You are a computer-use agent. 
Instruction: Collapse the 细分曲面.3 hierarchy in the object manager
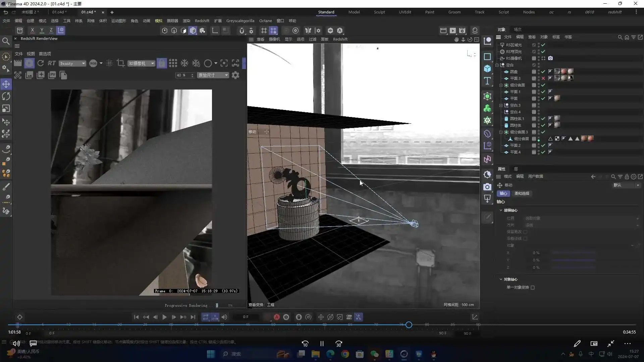[x=501, y=132]
